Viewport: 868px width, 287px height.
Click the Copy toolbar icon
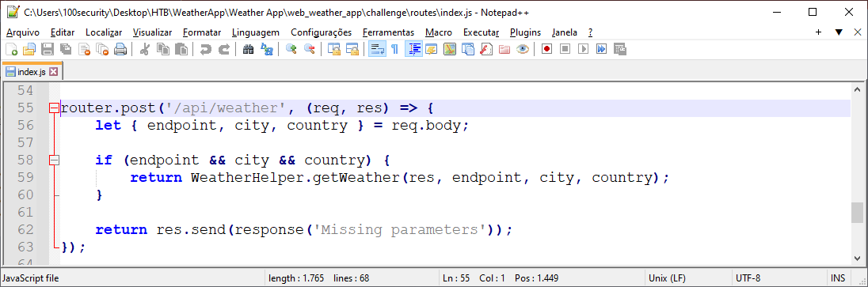(163, 49)
